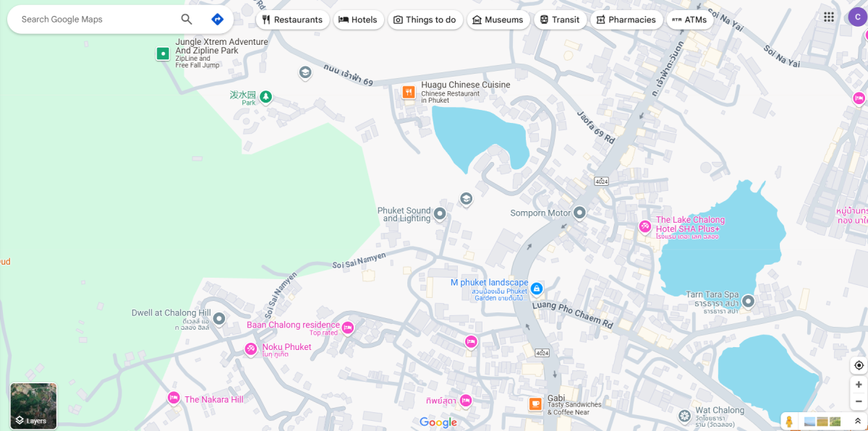
Task: Select the M phuket landscape blue pin
Action: click(537, 289)
